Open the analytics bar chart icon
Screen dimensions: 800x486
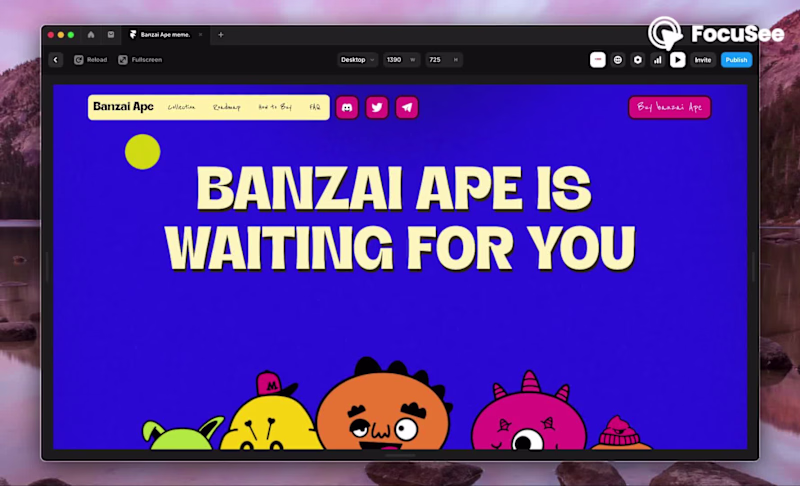tap(658, 60)
